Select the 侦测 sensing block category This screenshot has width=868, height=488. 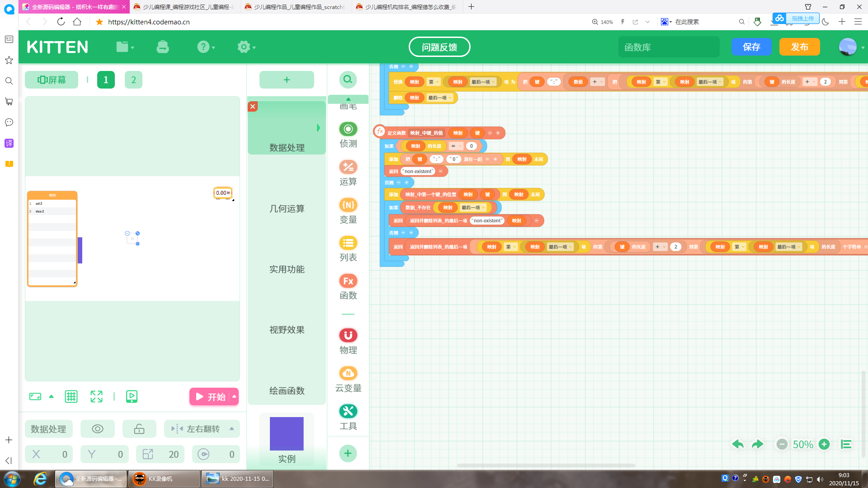pos(348,135)
